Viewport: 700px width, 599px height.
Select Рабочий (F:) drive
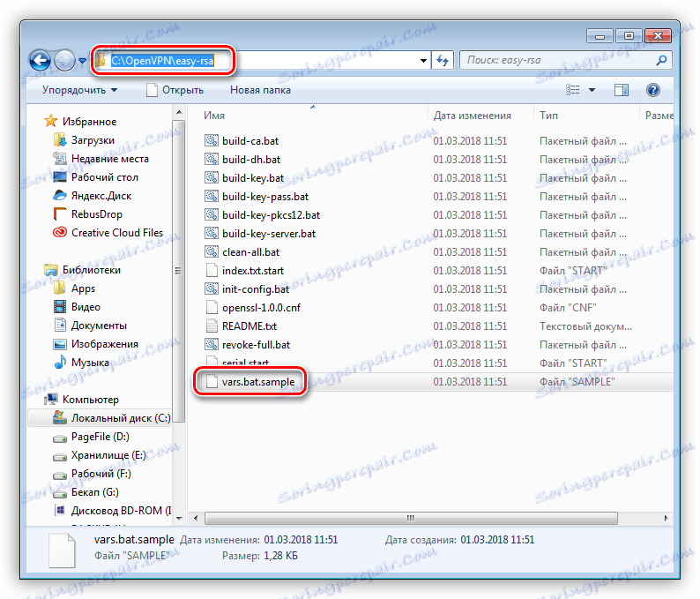92,474
